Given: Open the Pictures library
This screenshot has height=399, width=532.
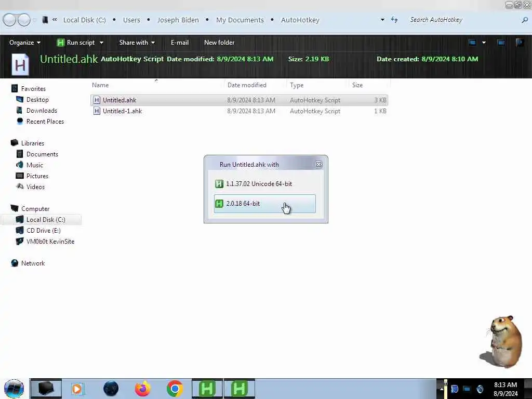Looking at the screenshot, I should (37, 176).
